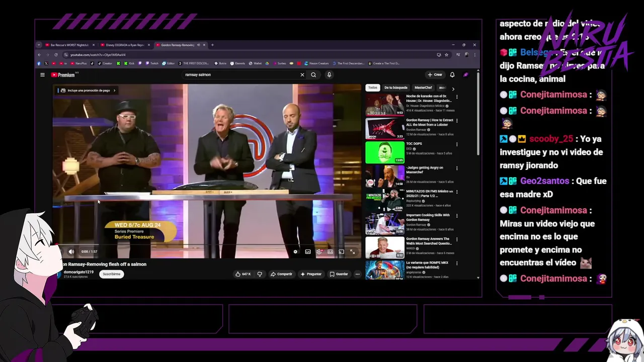The width and height of the screenshot is (644, 362).
Task: Open the Botrix bookmark
Action: point(220,63)
